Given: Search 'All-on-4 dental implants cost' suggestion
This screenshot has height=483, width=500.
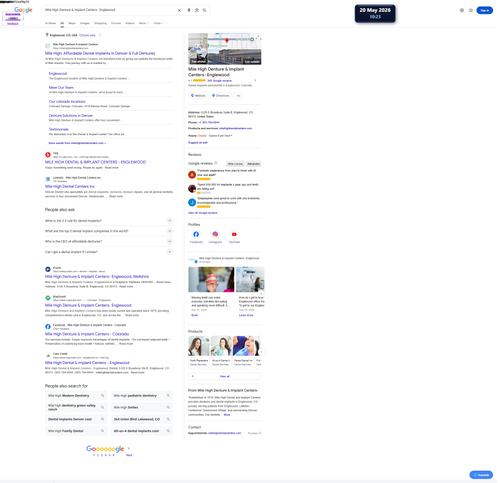Looking at the screenshot, I should pyautogui.click(x=142, y=431).
